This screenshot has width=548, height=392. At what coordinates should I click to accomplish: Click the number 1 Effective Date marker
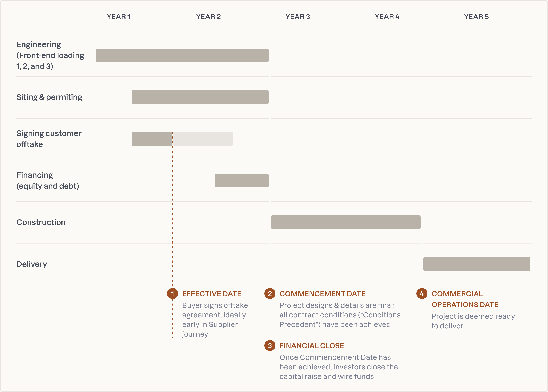172,293
